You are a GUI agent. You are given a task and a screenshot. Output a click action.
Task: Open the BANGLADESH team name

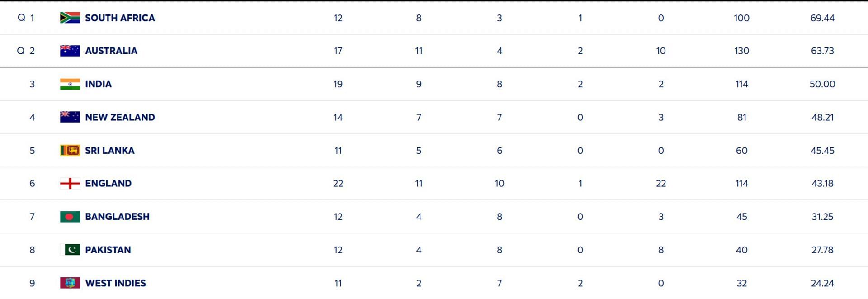pyautogui.click(x=117, y=217)
